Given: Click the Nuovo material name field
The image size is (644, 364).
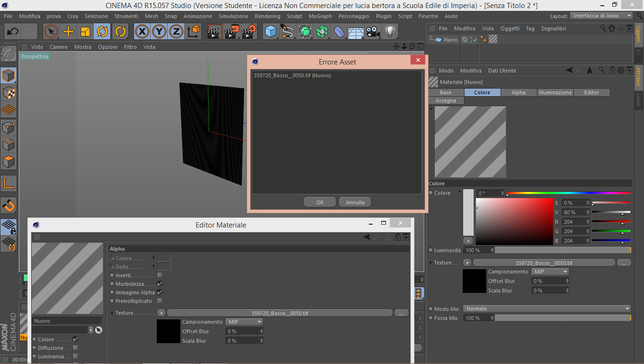Looking at the screenshot, I should [67, 321].
